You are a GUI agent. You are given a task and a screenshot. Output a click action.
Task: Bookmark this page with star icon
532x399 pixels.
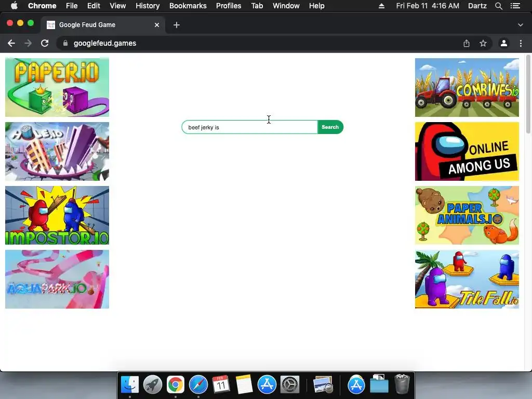pyautogui.click(x=483, y=43)
